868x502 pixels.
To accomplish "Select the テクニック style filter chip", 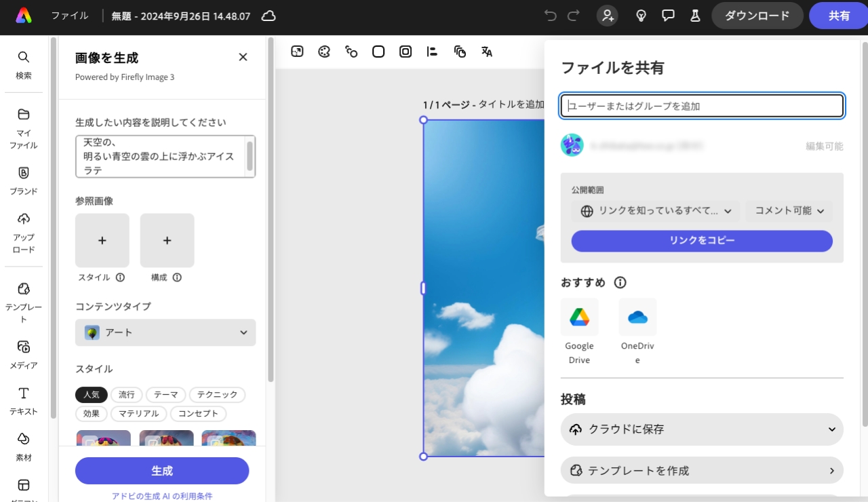I will click(x=217, y=395).
